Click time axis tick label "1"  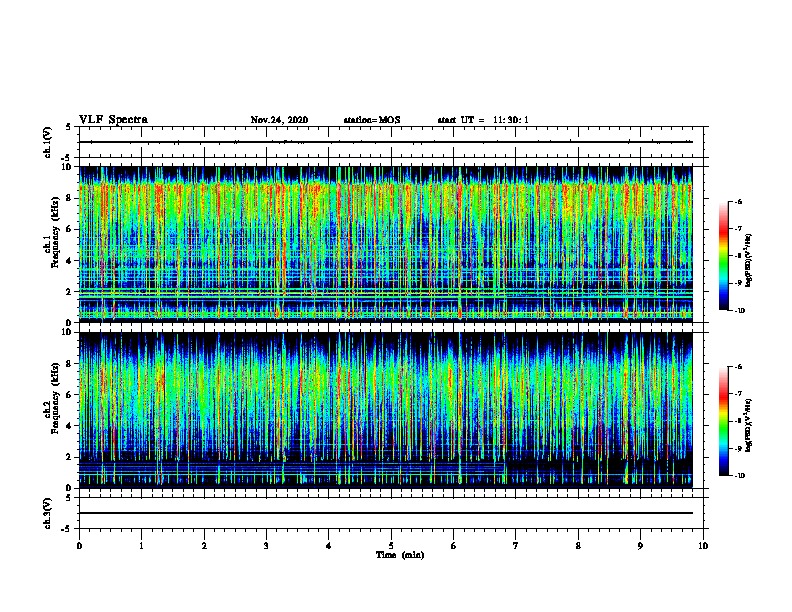(141, 546)
